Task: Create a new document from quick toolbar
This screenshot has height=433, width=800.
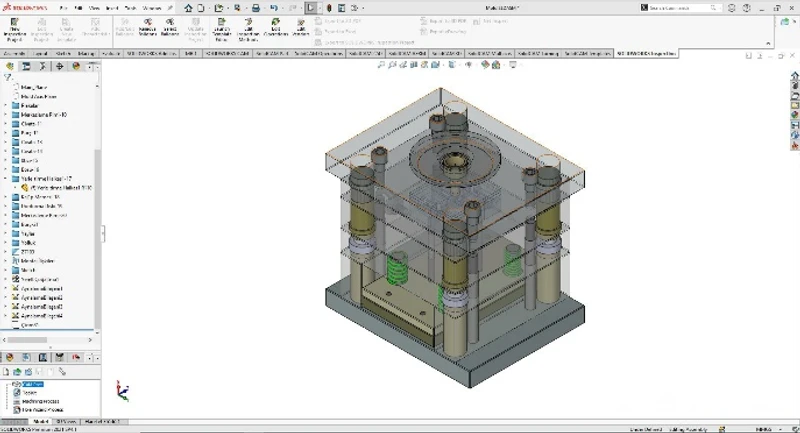Action: 201,8
